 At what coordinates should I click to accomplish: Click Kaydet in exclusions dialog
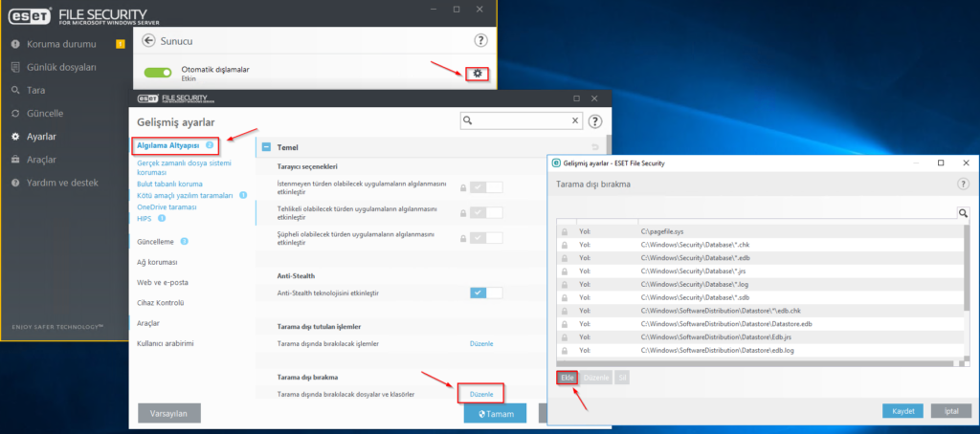(x=902, y=411)
